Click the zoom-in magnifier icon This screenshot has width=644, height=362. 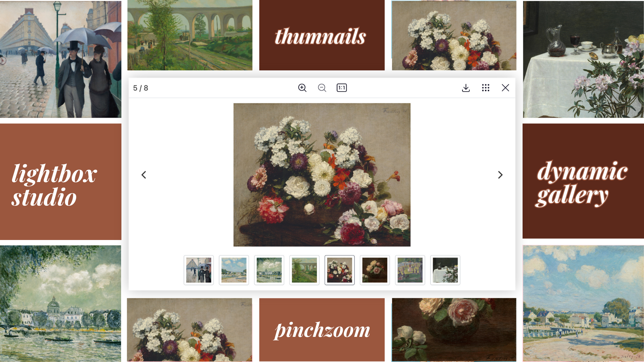tap(303, 87)
